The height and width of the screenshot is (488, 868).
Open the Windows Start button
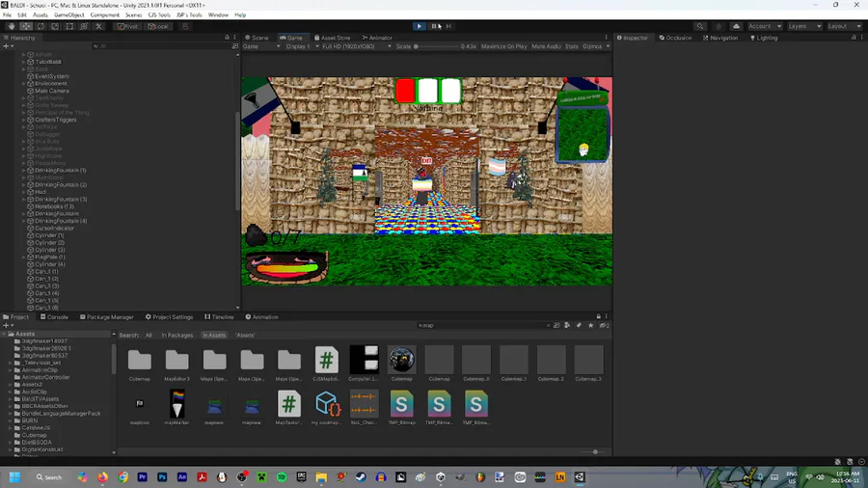pos(14,477)
